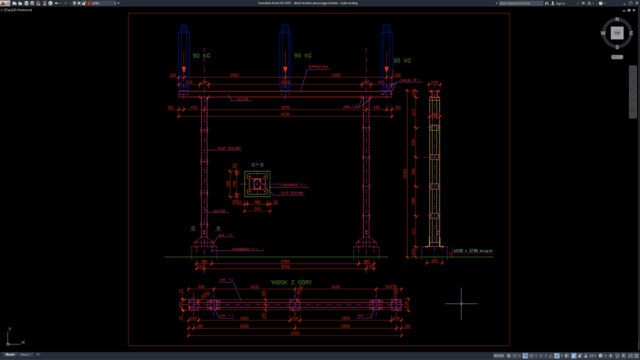The height and width of the screenshot is (360, 640).
Task: Click workspace switching gear icon
Action: pos(600,356)
